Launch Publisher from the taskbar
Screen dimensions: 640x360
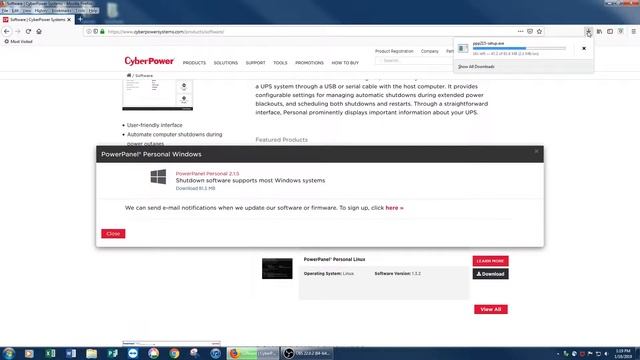tap(112, 353)
